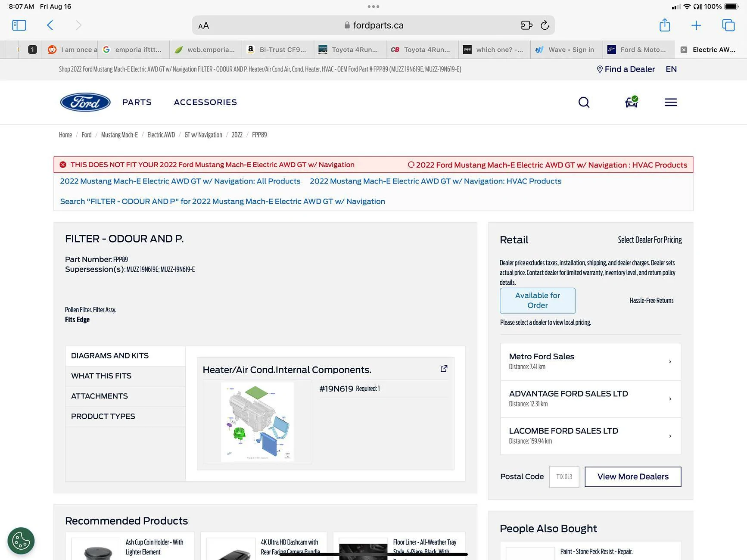
Task: Go to Home breadcrumb
Action: click(x=65, y=135)
